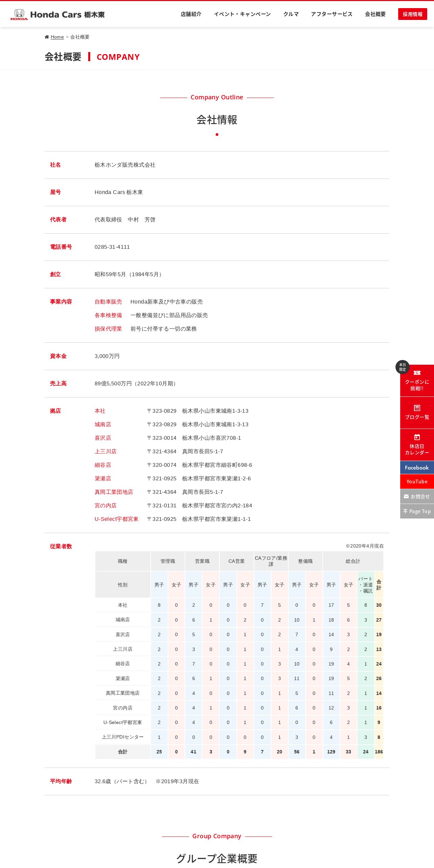Click the closed-day calendar icon
The width and height of the screenshot is (434, 868).
pyautogui.click(x=417, y=437)
